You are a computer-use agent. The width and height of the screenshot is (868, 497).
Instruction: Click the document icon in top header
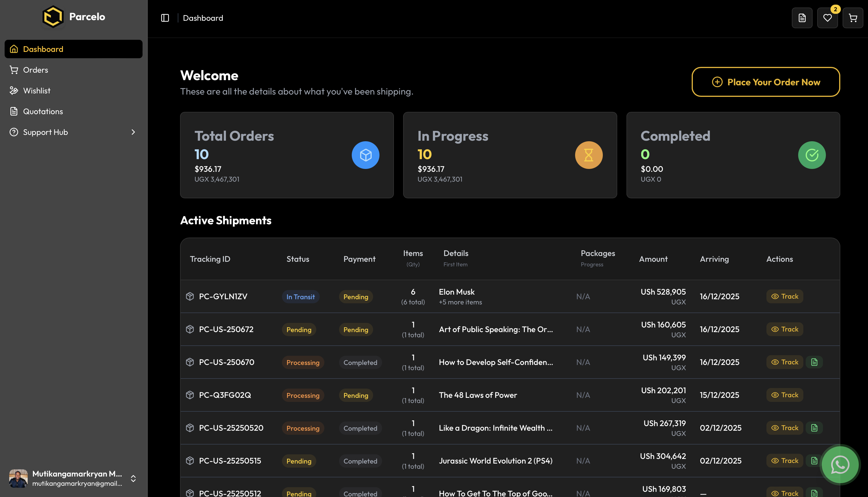[802, 18]
